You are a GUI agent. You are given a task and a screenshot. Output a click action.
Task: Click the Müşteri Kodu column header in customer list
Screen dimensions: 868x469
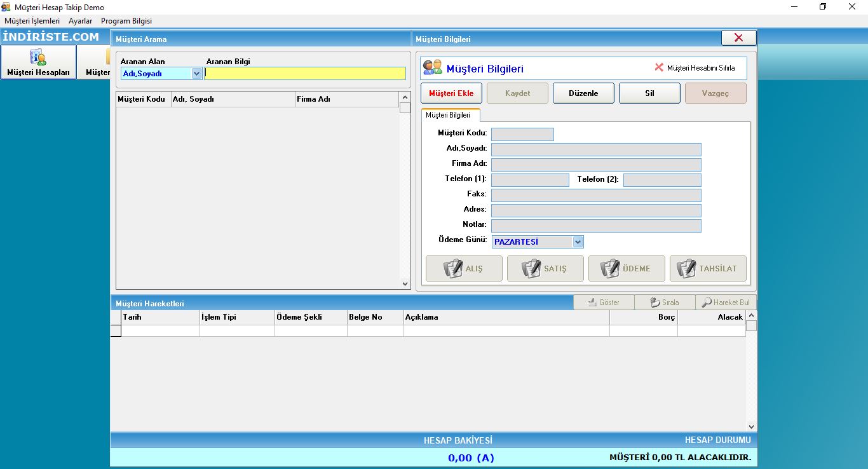144,99
